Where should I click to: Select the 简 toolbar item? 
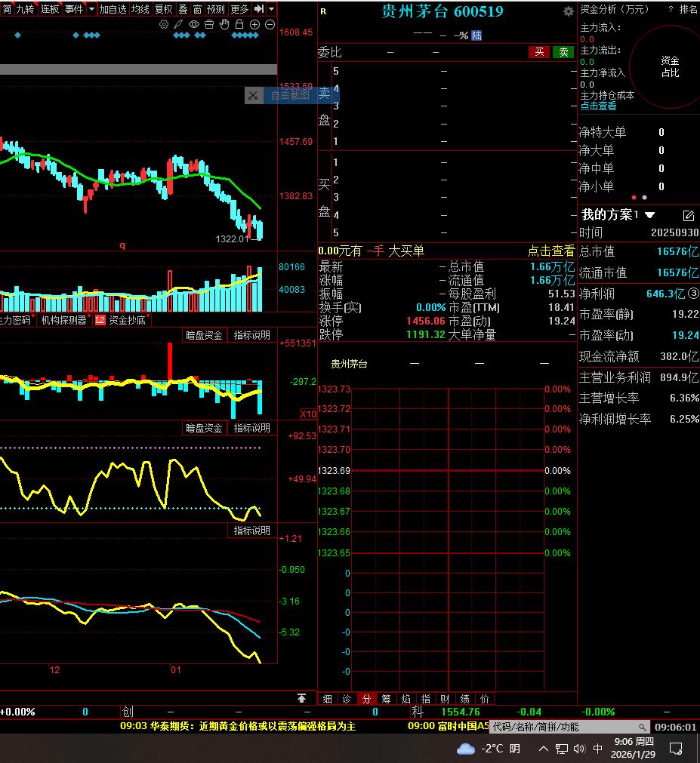click(7, 9)
